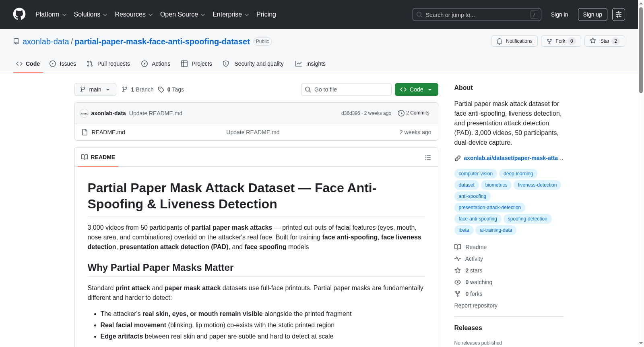This screenshot has width=644, height=347.
Task: Click the header settings panel icon button
Action: [619, 15]
